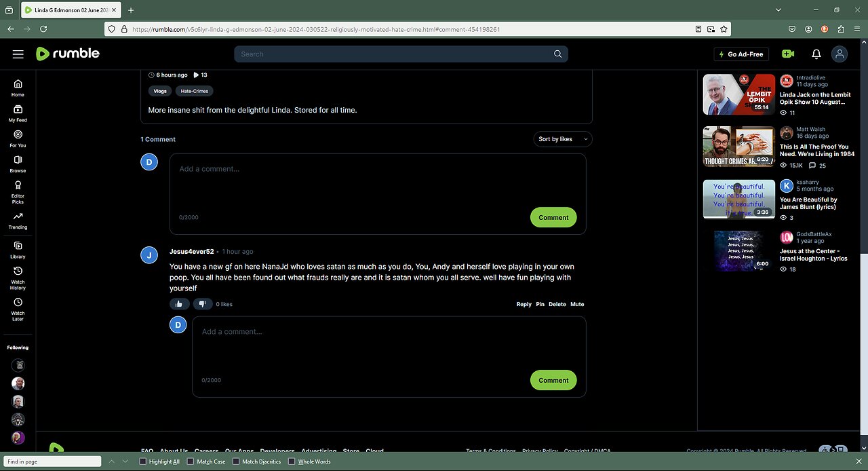Pin the Jesus4ever52 comment
The height and width of the screenshot is (471, 868).
click(540, 304)
